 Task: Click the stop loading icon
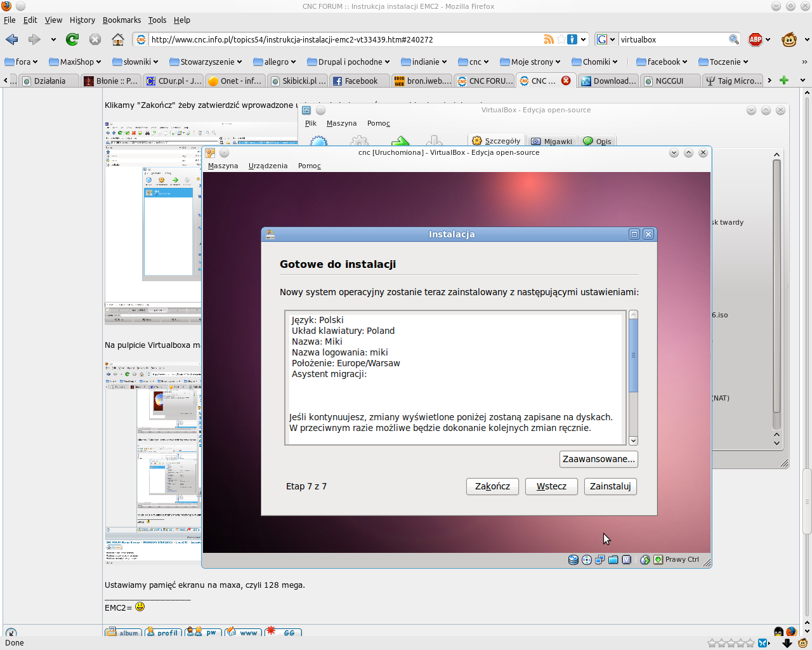coord(95,39)
